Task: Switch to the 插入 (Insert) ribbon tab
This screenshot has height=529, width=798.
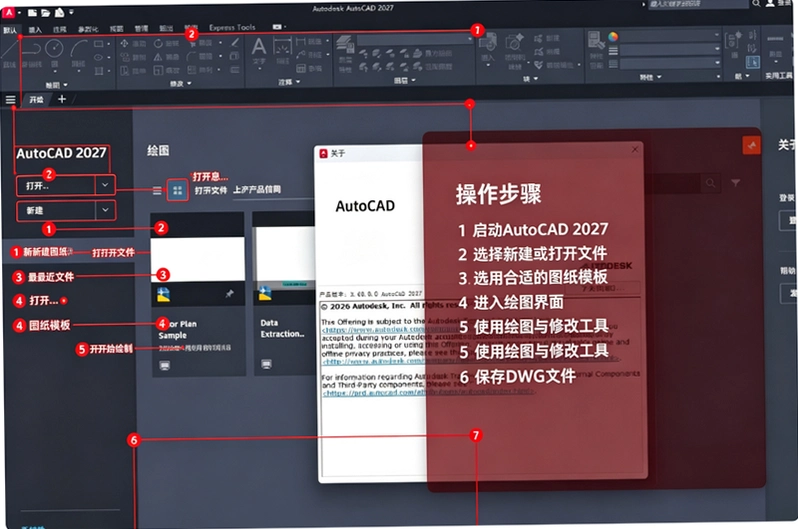Action: (35, 30)
